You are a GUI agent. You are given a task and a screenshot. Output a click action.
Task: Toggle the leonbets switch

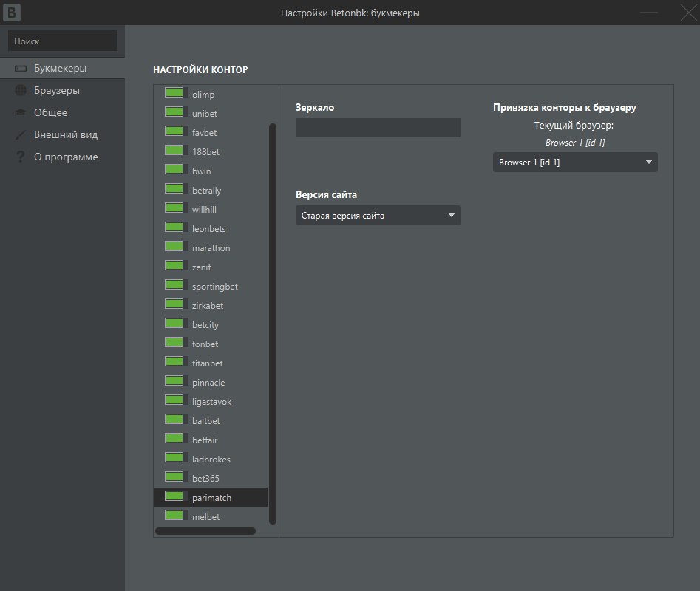coord(176,227)
